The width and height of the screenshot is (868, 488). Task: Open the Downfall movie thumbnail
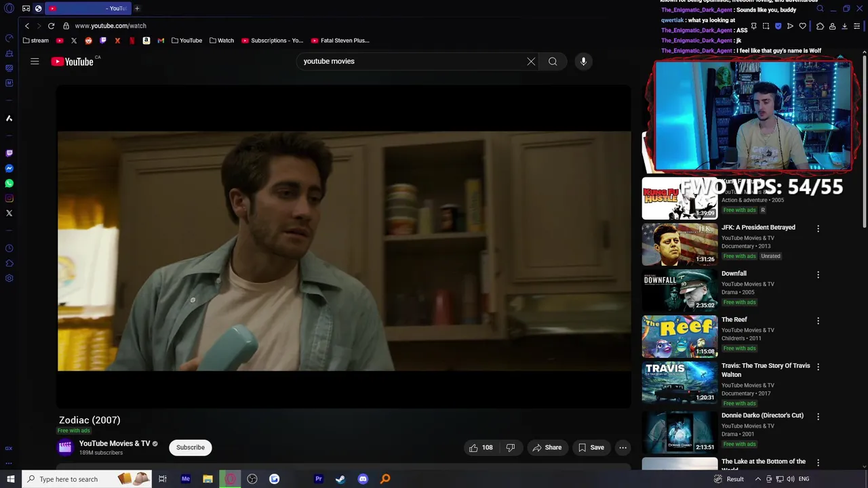click(x=679, y=291)
